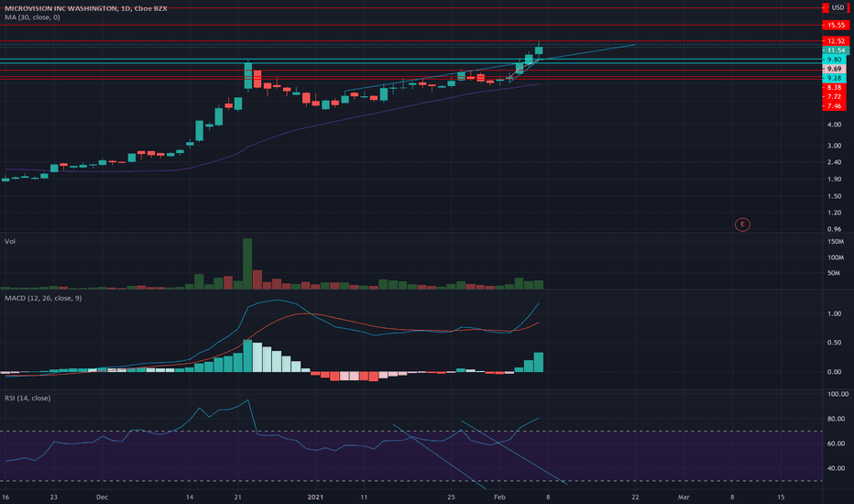Select the Vol indicator label
The height and width of the screenshot is (504, 854).
10,241
